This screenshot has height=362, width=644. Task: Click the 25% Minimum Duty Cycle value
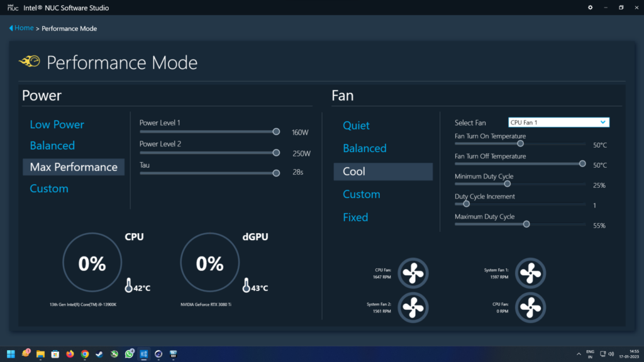tap(599, 185)
